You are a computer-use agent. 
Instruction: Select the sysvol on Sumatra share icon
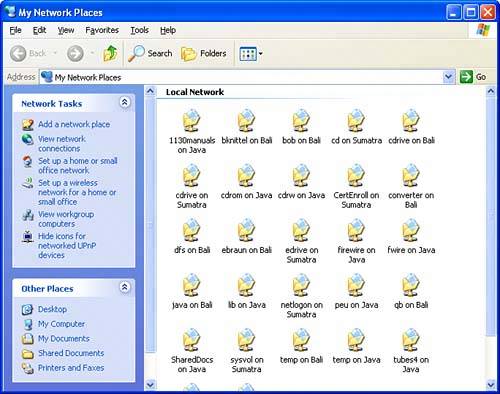click(x=246, y=341)
